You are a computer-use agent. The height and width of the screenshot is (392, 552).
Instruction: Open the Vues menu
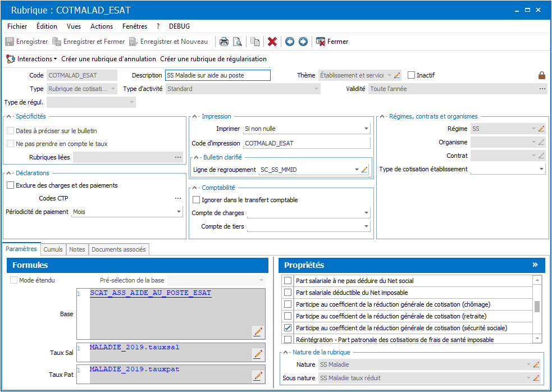[x=74, y=26]
